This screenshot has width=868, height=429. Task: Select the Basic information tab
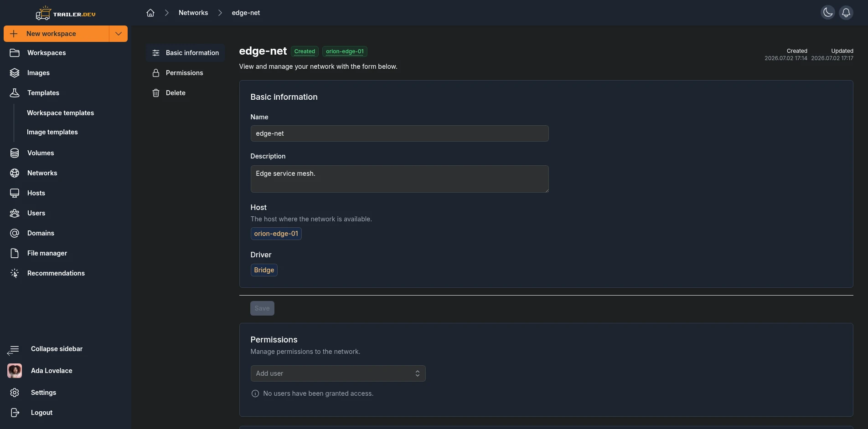[185, 53]
